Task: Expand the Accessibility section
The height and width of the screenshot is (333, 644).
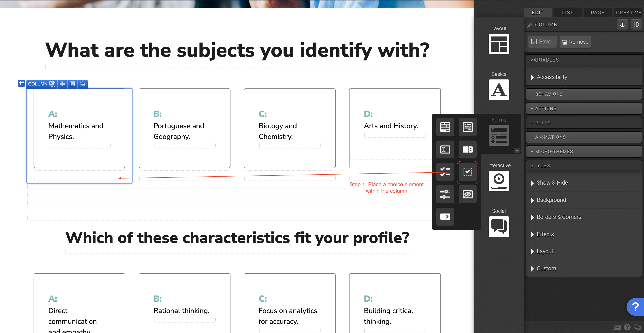Action: coord(552,77)
